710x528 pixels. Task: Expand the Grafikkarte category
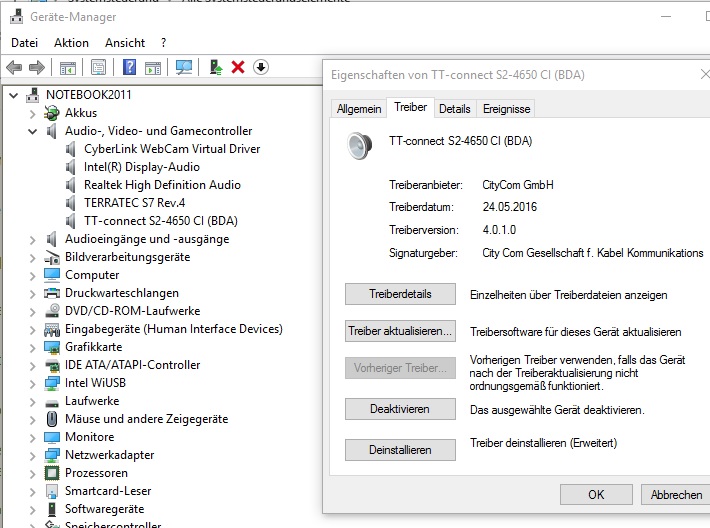[x=32, y=347]
